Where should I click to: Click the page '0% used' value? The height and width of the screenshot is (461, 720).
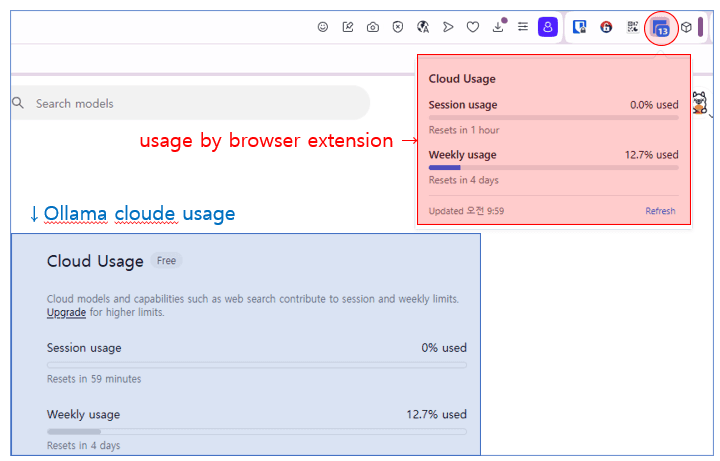click(444, 348)
